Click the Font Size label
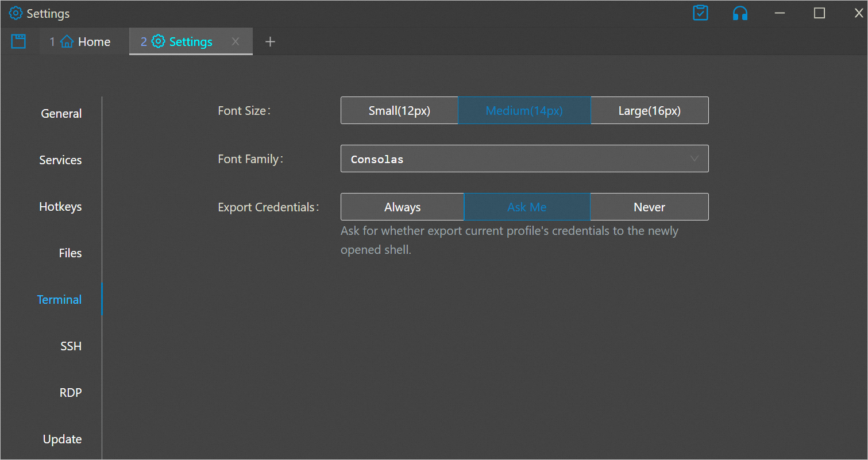 pos(244,111)
